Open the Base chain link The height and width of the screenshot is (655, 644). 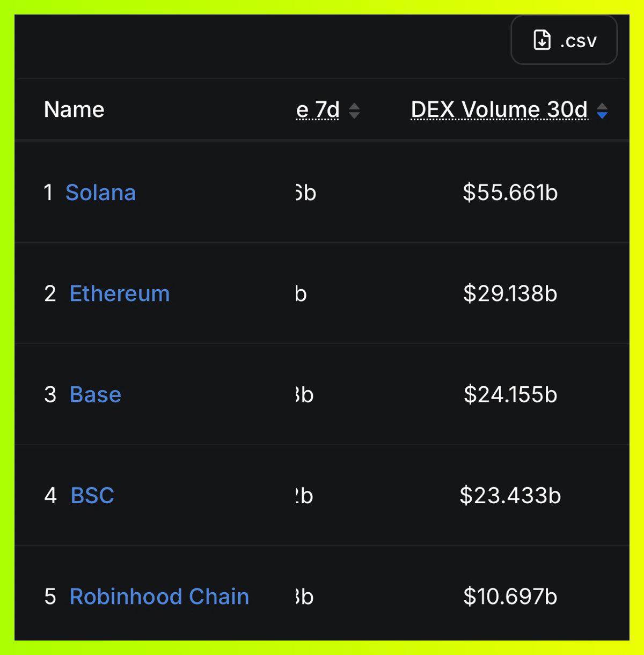(95, 394)
